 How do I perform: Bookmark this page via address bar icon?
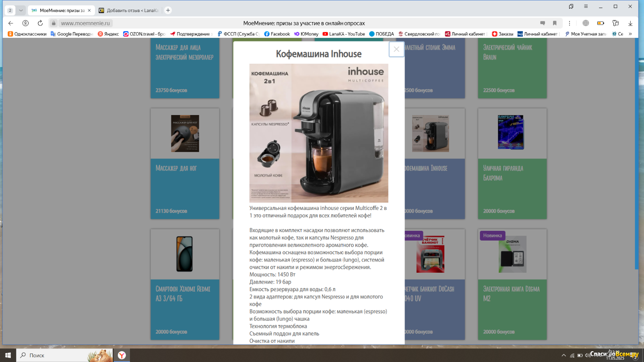555,23
